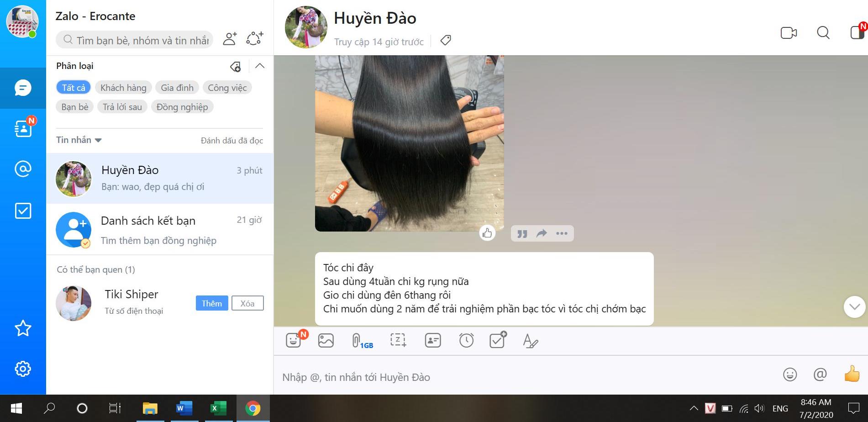Click 'Thêm' to add Tiki Shiper
The width and height of the screenshot is (868, 422).
211,303
